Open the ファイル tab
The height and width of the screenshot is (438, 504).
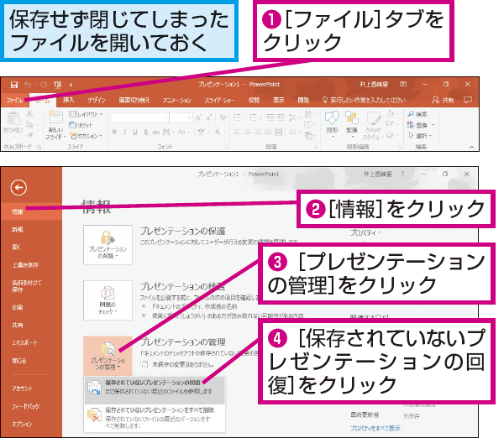tap(14, 100)
